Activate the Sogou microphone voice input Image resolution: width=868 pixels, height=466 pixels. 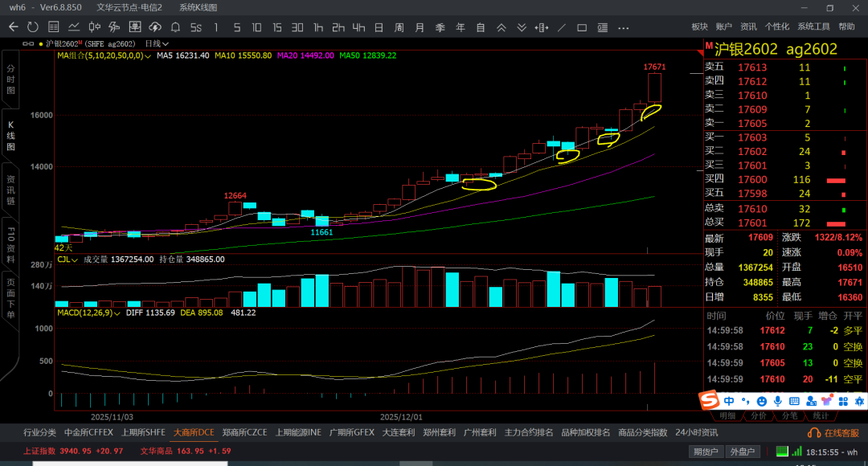click(778, 401)
